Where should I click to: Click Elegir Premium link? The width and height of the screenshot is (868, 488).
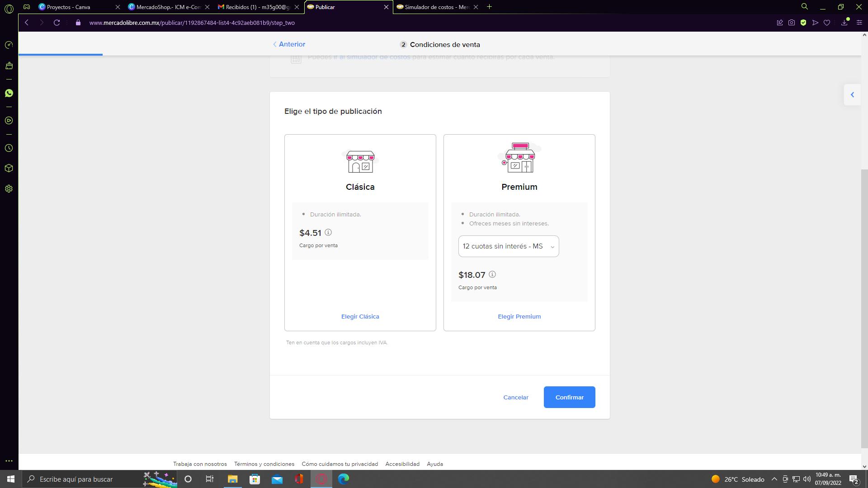(519, 316)
